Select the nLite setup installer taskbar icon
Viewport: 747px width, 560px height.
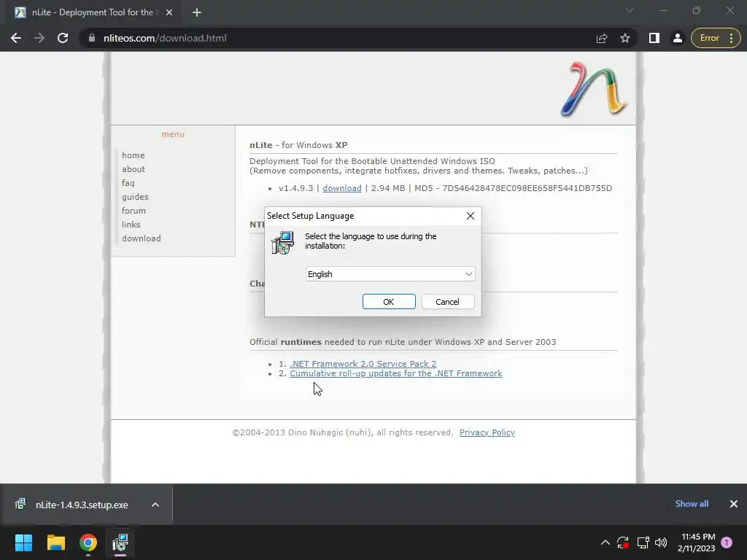pyautogui.click(x=120, y=542)
